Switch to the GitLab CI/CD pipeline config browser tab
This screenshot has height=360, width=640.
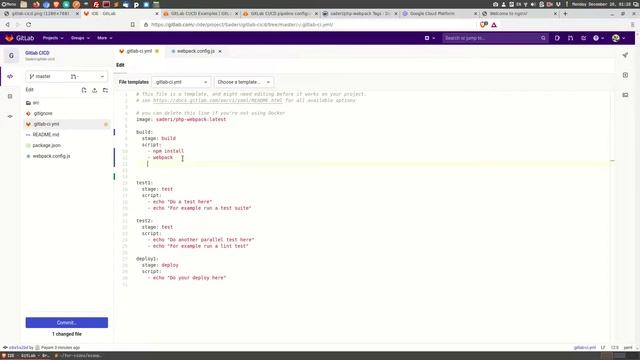pos(280,13)
